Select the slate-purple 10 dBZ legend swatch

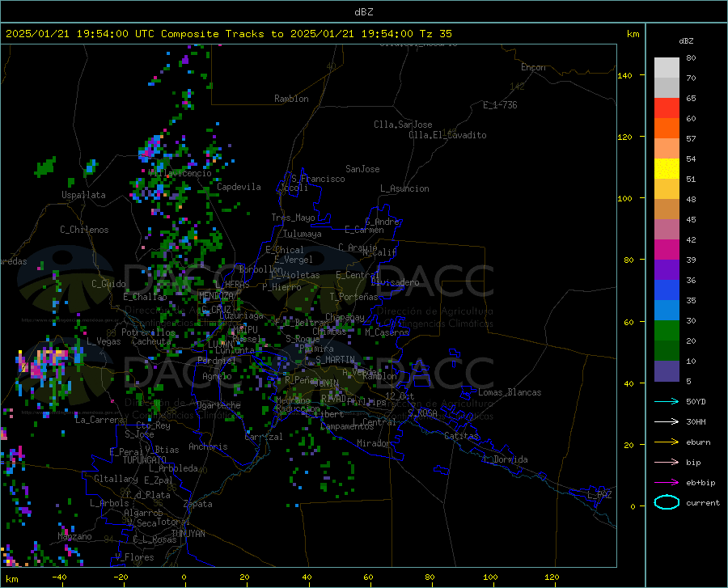[667, 370]
